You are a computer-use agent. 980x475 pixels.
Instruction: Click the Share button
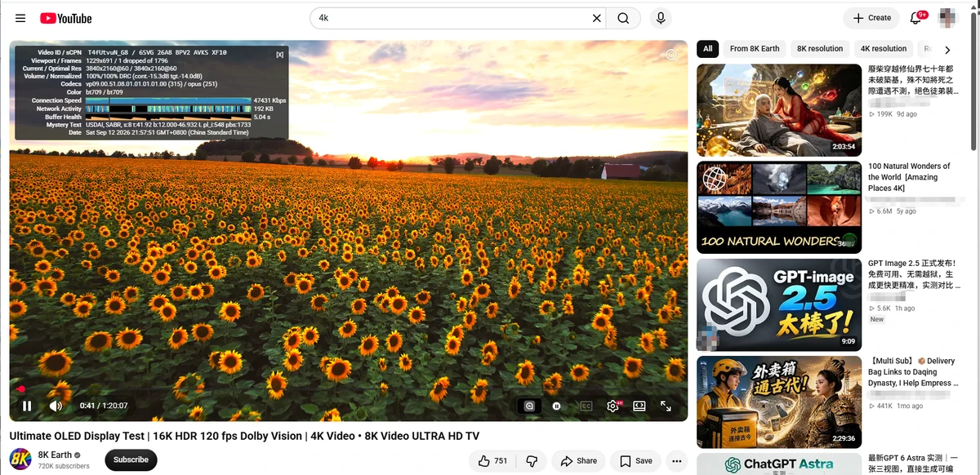point(578,461)
